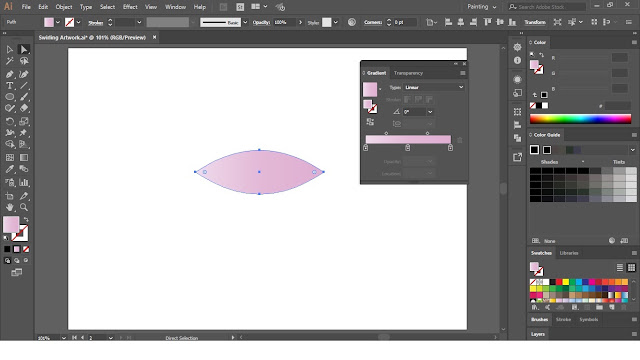Activate the Hand tool
Screen dimensions: 640x360
pyautogui.click(x=9, y=207)
